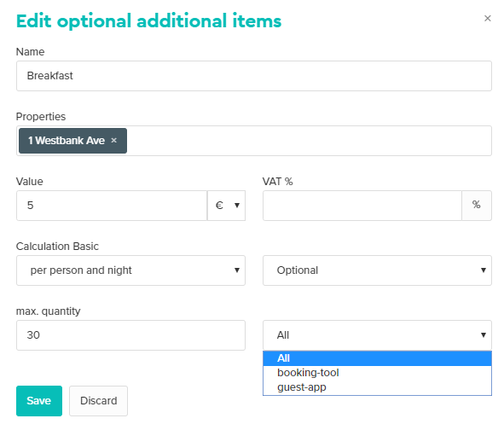Close the Edit optional additional items dialog

click(x=487, y=18)
